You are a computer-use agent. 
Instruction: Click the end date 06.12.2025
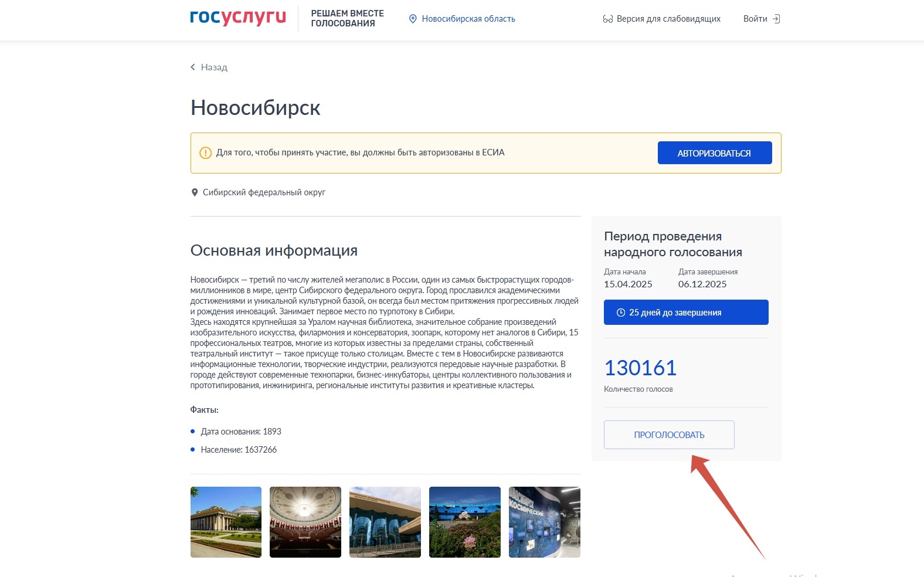[x=702, y=284]
